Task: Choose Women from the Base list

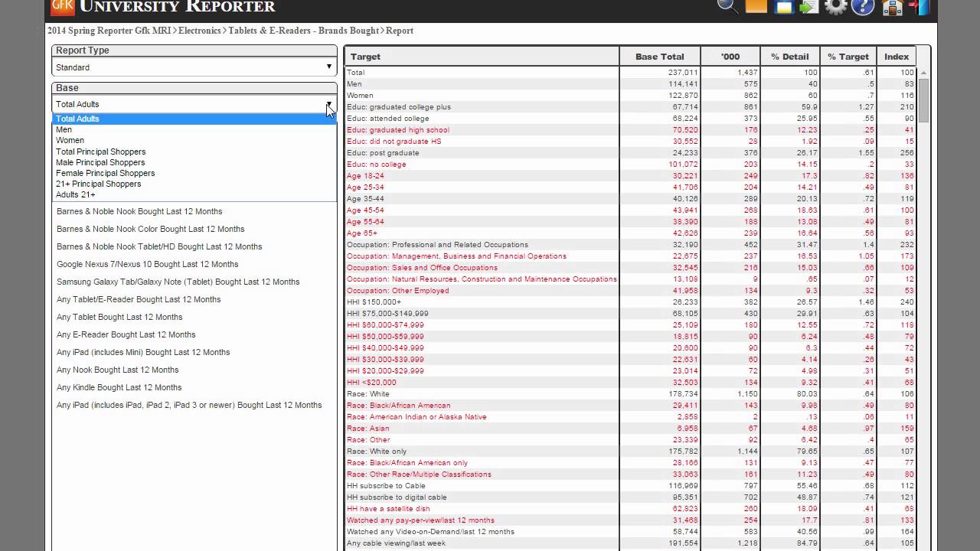Action: pos(194,140)
